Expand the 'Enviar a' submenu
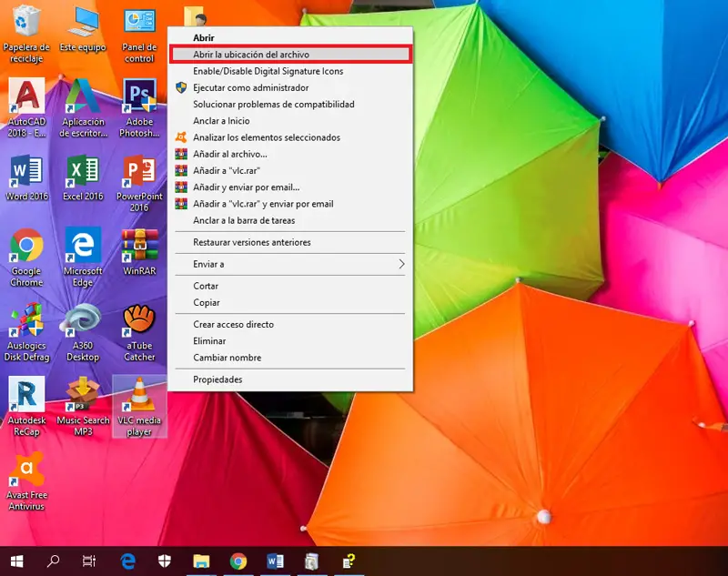This screenshot has width=728, height=576. point(290,264)
